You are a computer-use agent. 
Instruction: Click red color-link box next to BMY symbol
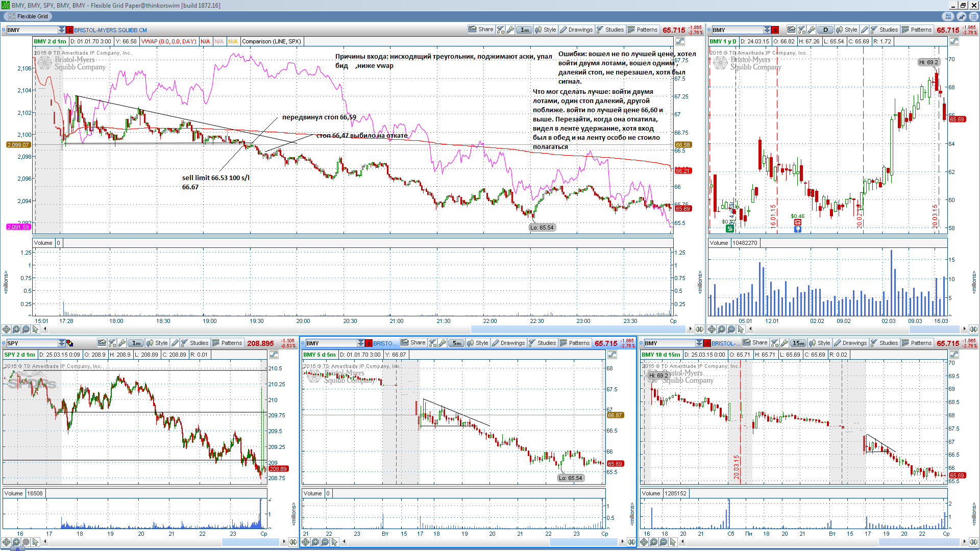pos(70,30)
